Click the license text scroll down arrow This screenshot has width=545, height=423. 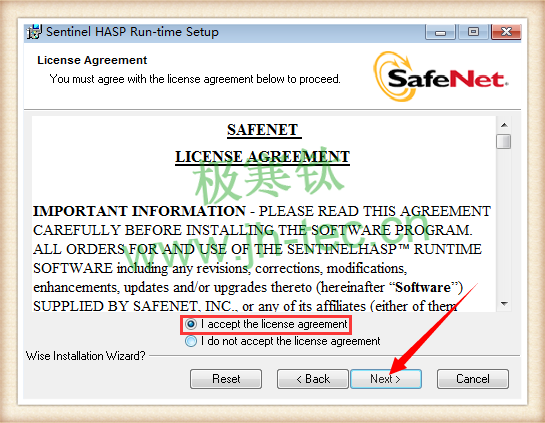click(504, 304)
